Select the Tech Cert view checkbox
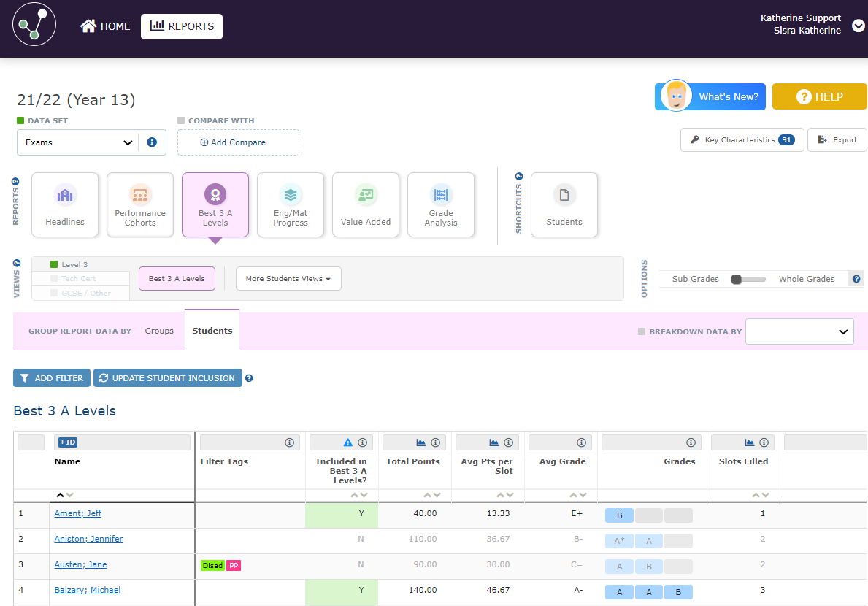This screenshot has height=606, width=868. click(55, 279)
